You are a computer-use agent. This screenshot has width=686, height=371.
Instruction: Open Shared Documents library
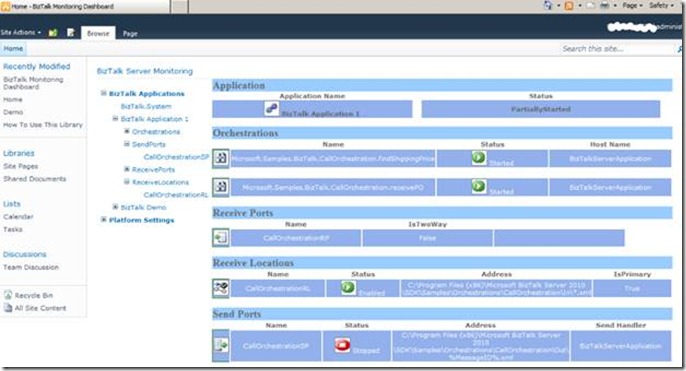pos(35,179)
